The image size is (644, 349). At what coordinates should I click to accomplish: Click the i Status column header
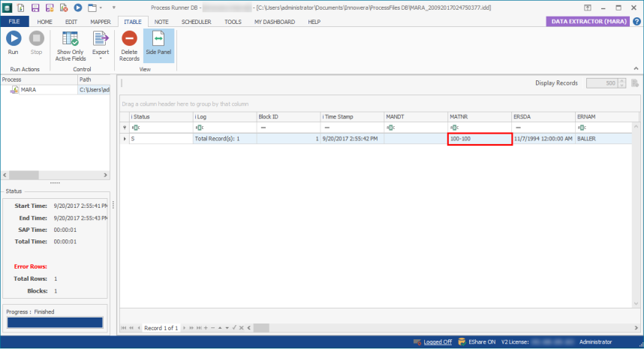[x=161, y=116]
